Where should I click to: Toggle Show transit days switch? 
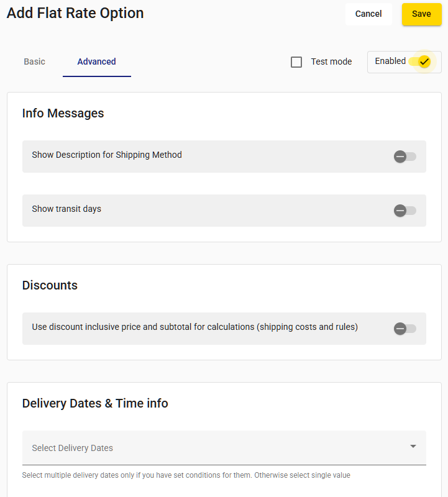pyautogui.click(x=405, y=211)
